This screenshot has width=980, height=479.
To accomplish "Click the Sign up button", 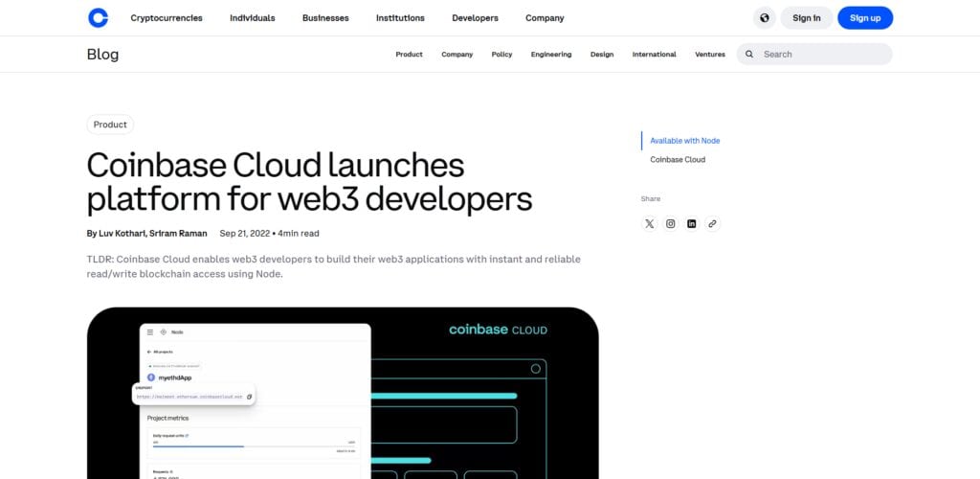I will point(865,17).
